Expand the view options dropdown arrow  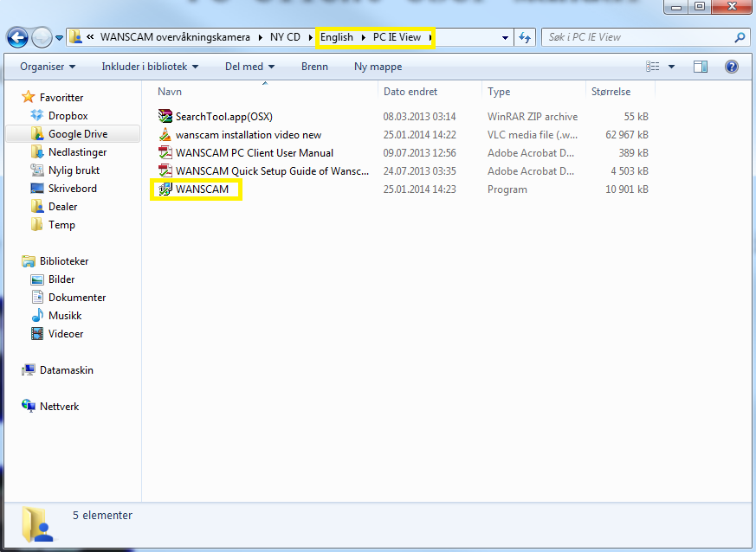tap(671, 67)
